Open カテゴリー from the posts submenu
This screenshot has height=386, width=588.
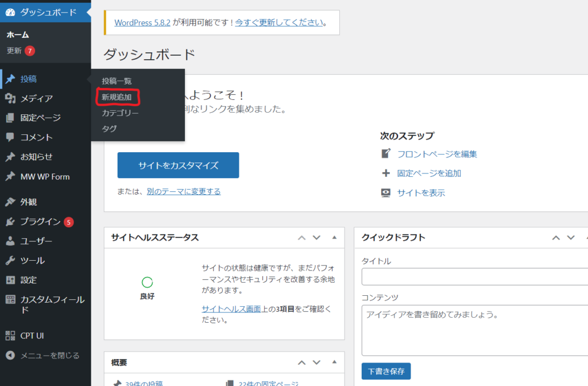(120, 113)
